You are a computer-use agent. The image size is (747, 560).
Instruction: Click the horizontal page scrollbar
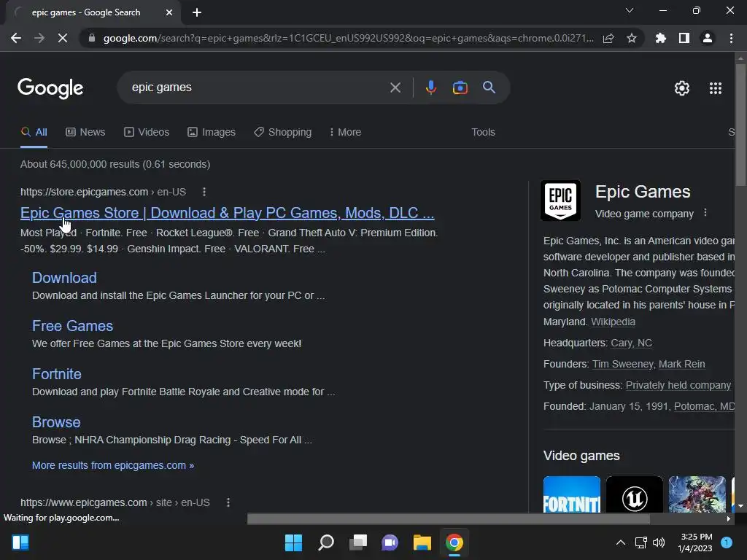tap(449, 518)
